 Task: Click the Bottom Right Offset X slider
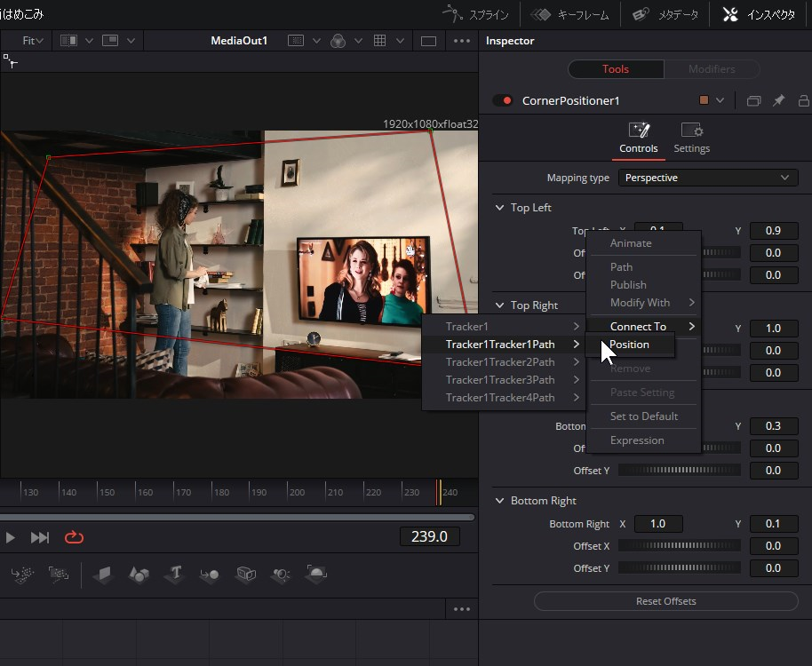pos(681,546)
